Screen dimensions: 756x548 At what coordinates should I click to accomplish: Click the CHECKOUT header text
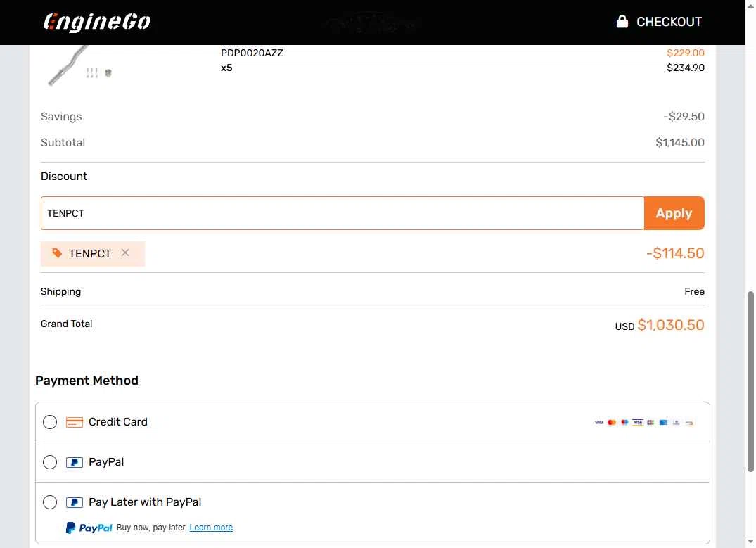pyautogui.click(x=669, y=22)
